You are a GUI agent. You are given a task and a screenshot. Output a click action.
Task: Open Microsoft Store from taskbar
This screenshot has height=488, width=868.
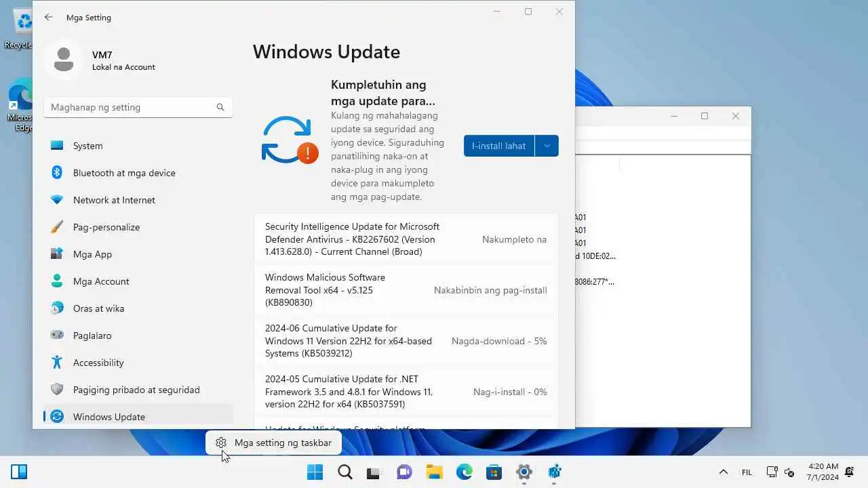pyautogui.click(x=494, y=472)
